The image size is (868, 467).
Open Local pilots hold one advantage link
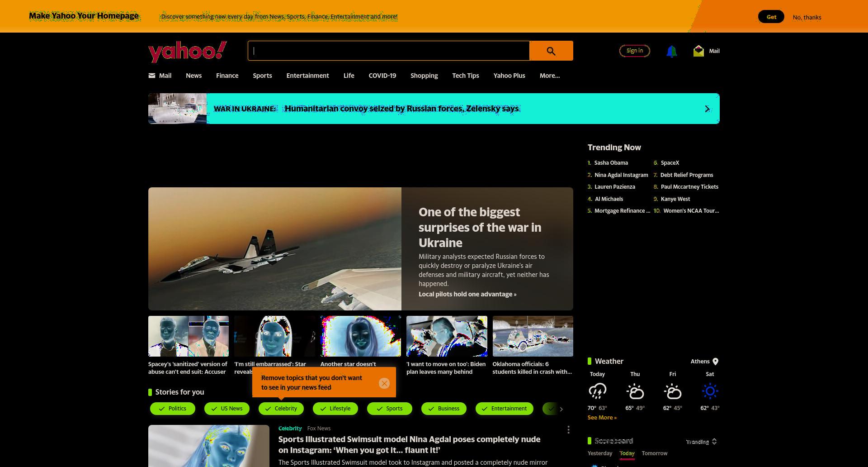pyautogui.click(x=467, y=294)
